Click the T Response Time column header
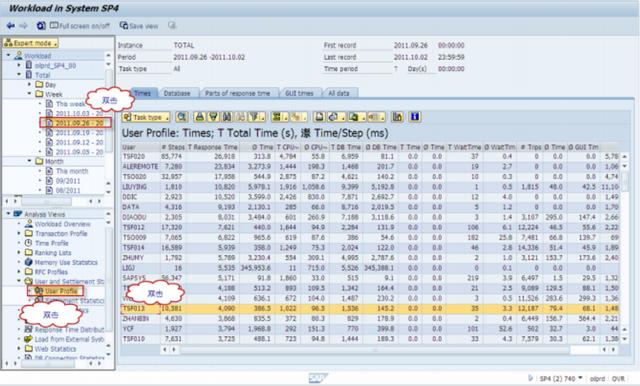Viewport: 640px width, 386px height. coord(213,147)
